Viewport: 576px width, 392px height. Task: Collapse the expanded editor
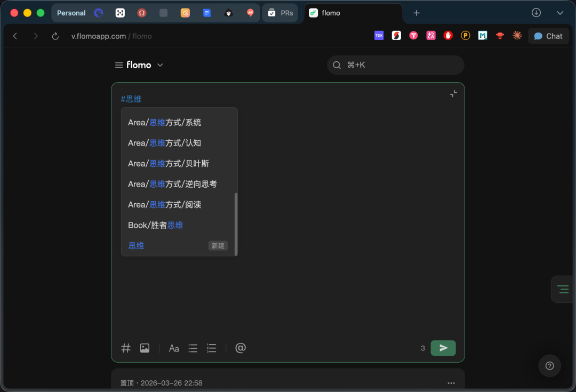(454, 94)
